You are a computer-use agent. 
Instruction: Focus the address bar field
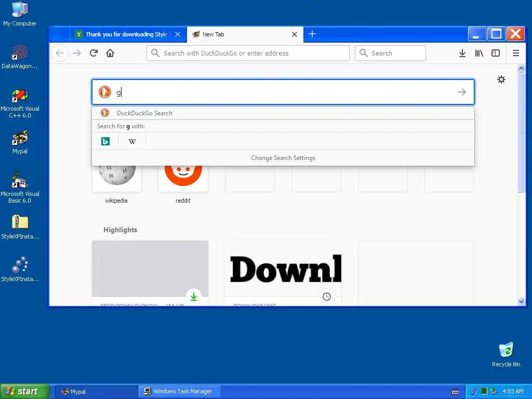coord(248,54)
